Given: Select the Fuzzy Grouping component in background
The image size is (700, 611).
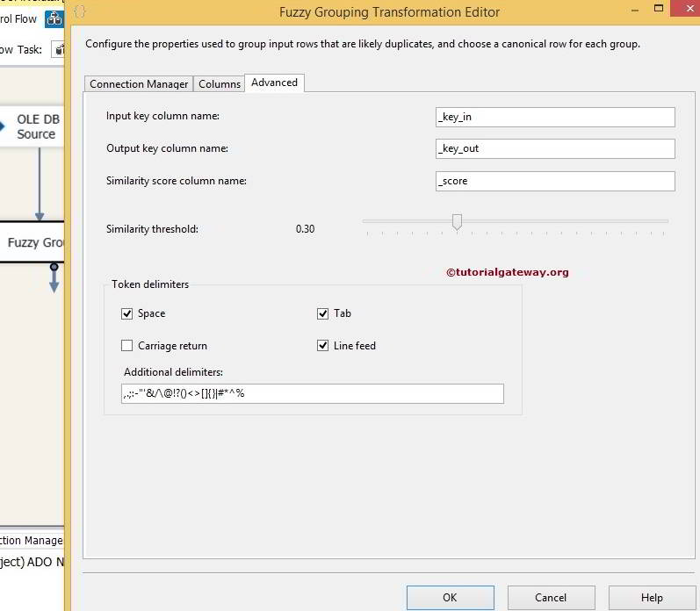Looking at the screenshot, I should click(x=33, y=242).
